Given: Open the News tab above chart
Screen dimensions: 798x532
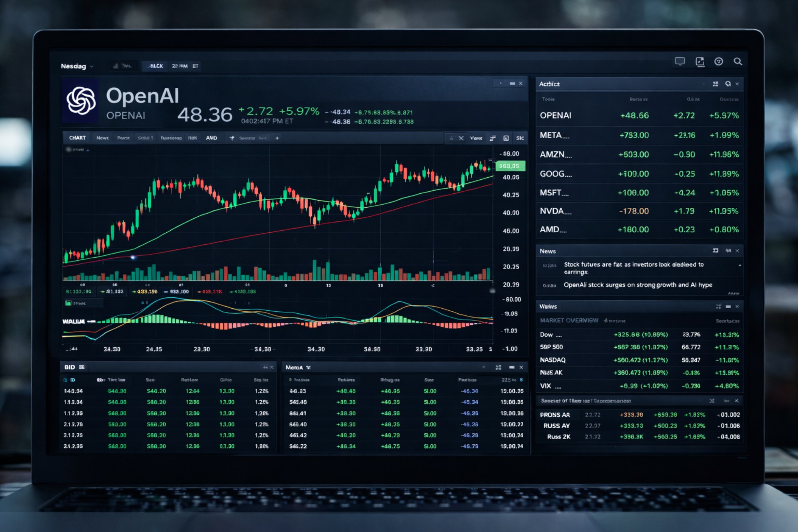Looking at the screenshot, I should (102, 138).
